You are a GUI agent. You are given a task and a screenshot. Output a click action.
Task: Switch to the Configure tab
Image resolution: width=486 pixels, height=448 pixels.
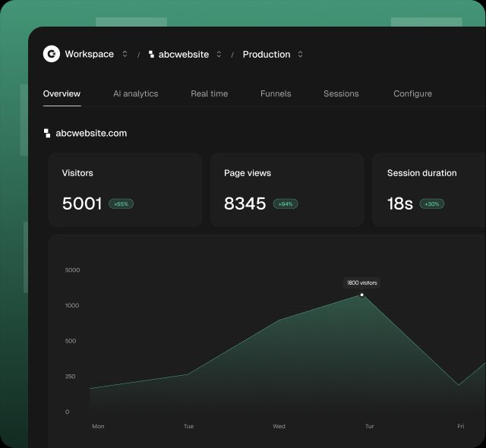click(412, 93)
